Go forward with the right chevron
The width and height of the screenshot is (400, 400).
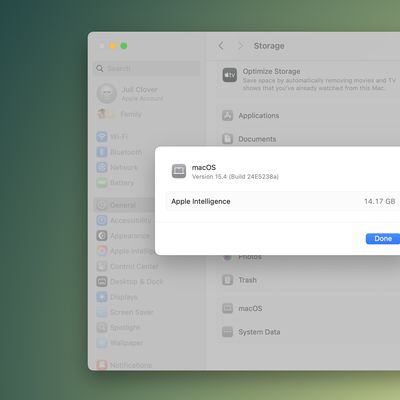[x=240, y=46]
